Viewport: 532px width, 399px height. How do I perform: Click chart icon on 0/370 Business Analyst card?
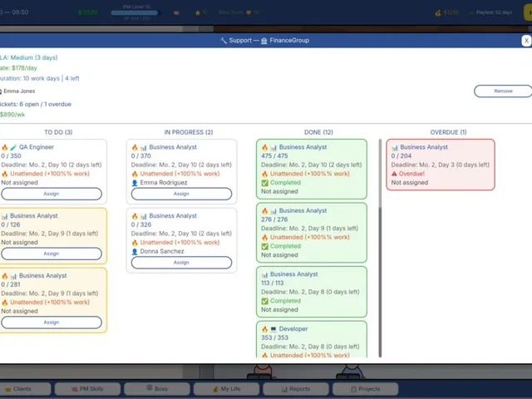(x=144, y=147)
